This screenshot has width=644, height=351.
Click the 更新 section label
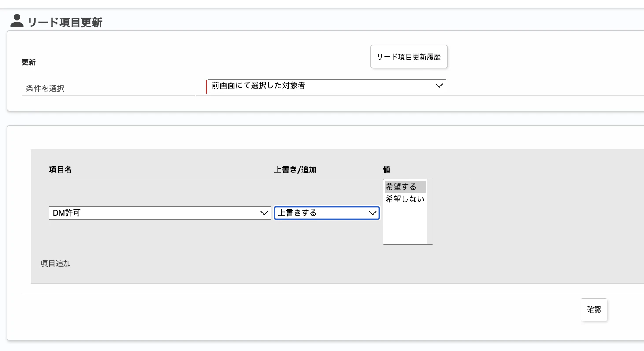[29, 62]
